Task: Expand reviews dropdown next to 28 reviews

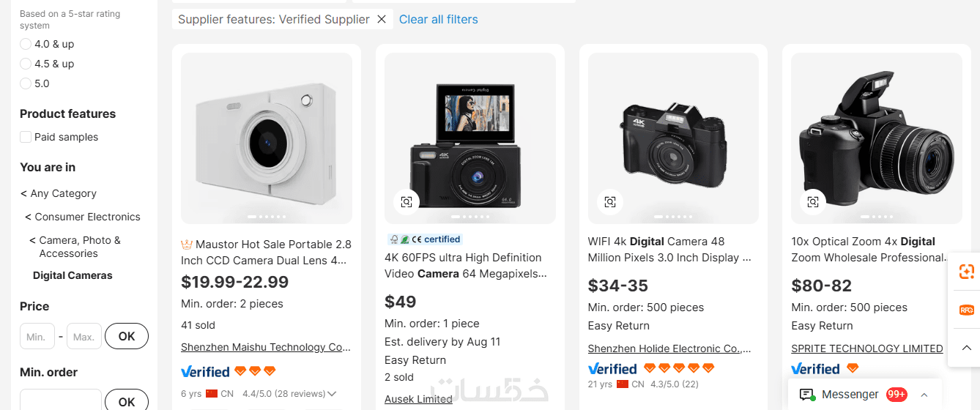Action: [332, 394]
